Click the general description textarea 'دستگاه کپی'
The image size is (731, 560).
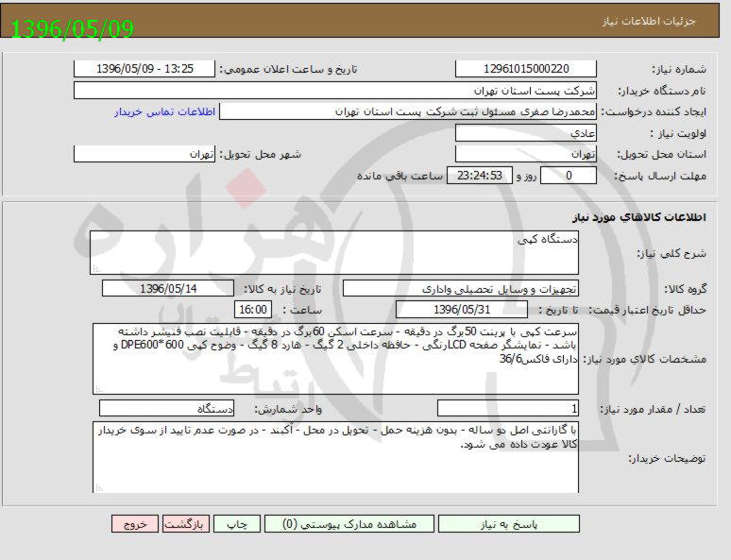coord(334,252)
